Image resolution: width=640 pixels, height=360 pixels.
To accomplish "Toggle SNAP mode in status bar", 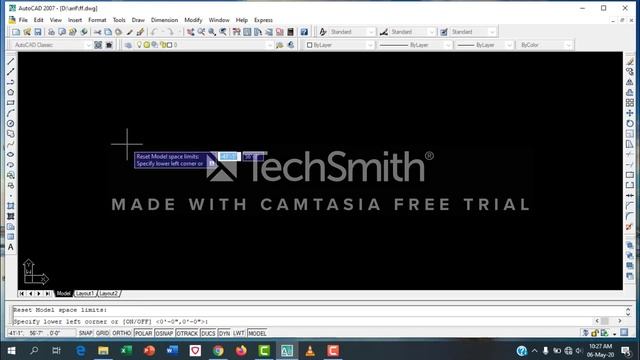I will coord(86,333).
